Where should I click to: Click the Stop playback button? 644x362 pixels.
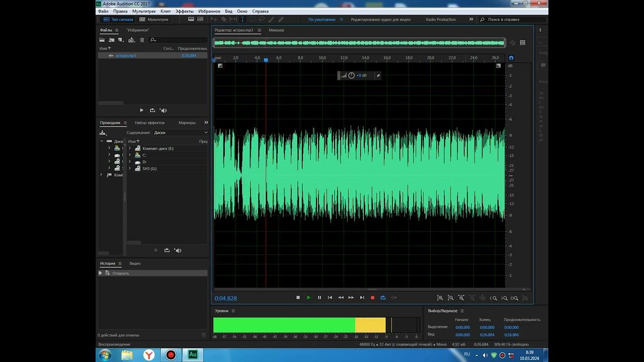coord(298,298)
